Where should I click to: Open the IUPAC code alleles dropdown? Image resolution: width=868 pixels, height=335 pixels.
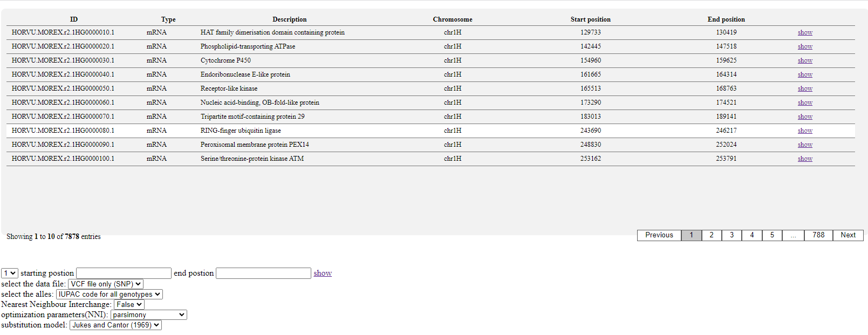pos(110,294)
